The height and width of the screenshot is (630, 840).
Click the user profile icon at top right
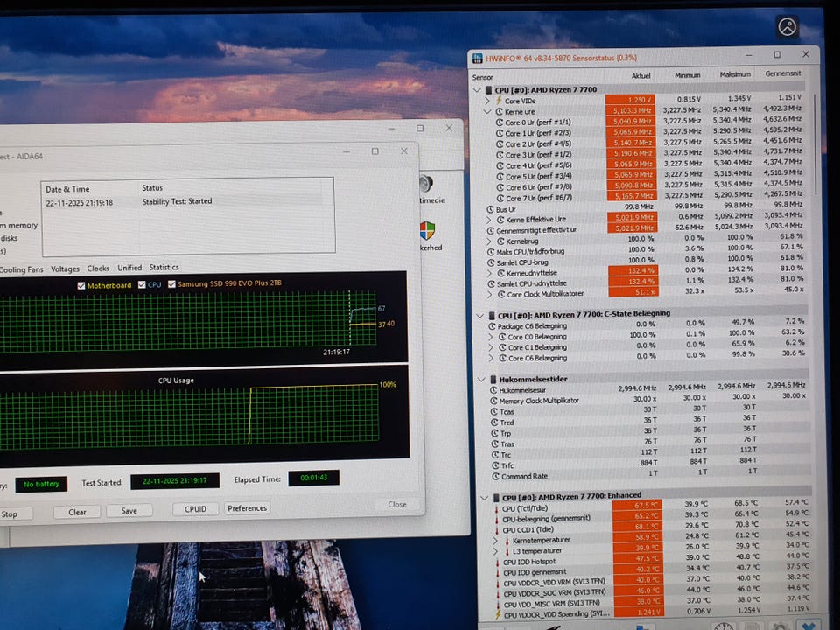coord(787,27)
